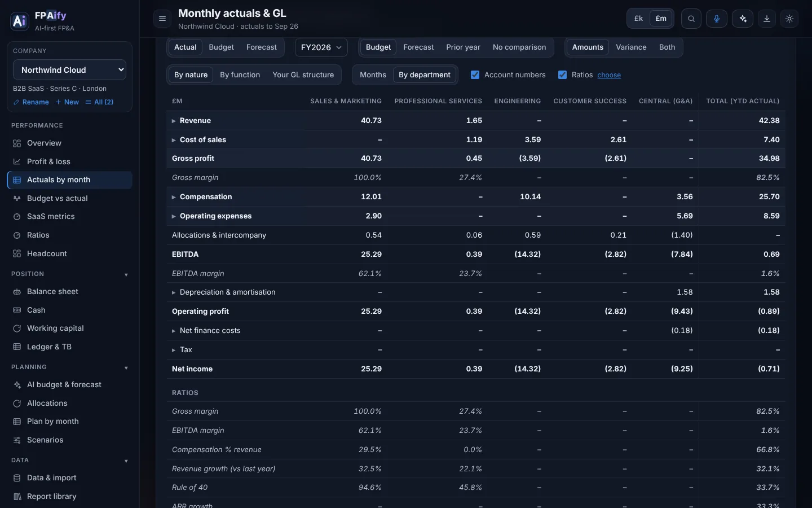Toggle the sidebar hamburger menu
The image size is (812, 508).
[x=162, y=19]
